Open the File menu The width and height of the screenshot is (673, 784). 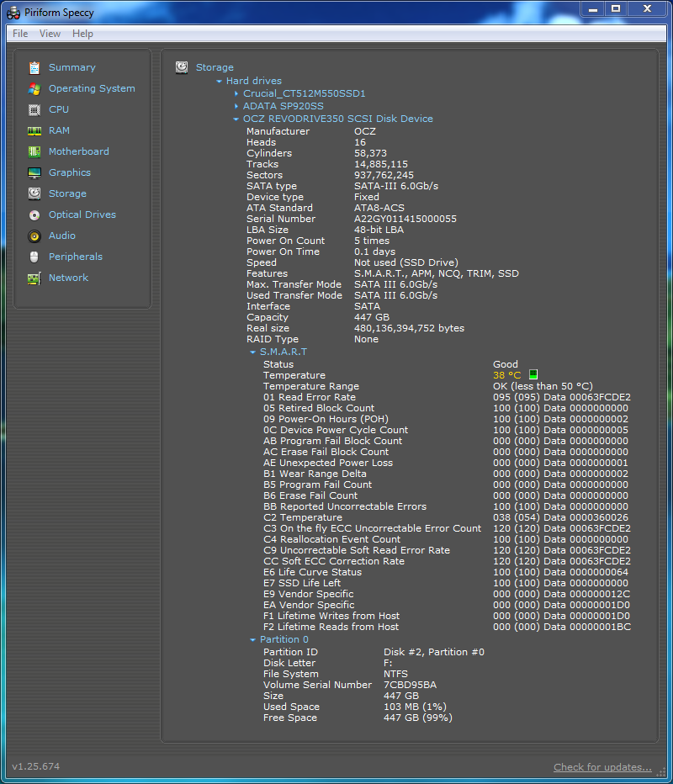(x=20, y=34)
